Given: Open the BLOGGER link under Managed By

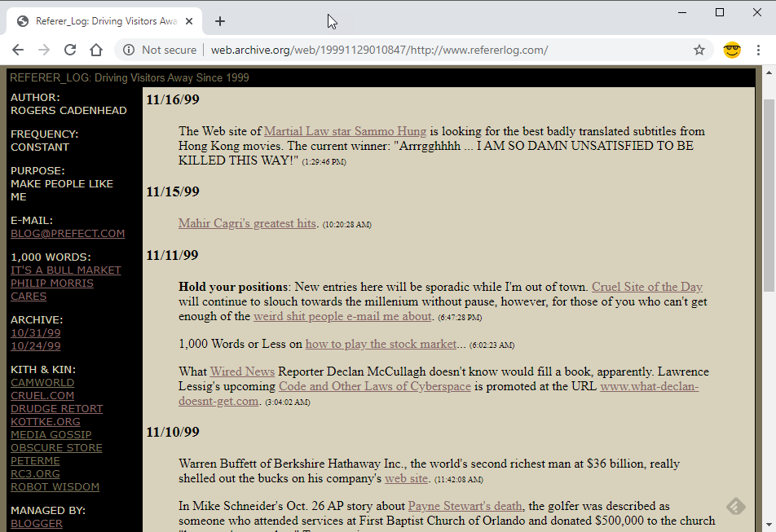Looking at the screenshot, I should (x=37, y=523).
